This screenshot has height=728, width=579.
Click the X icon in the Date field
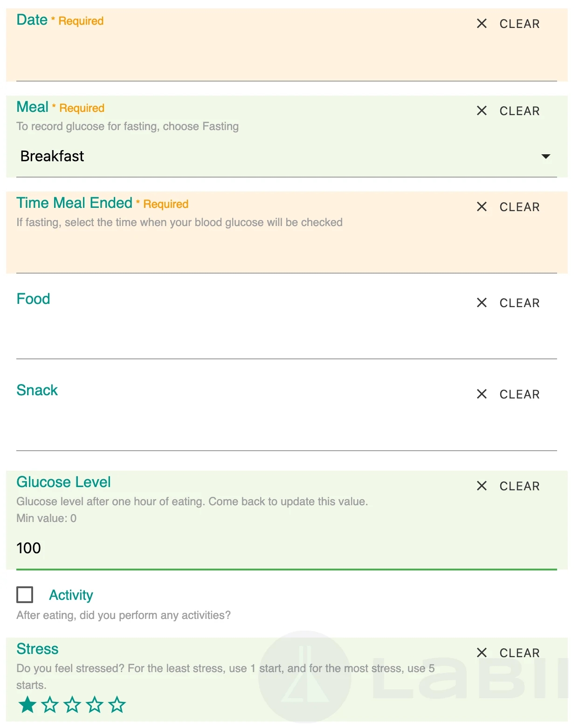click(x=482, y=23)
